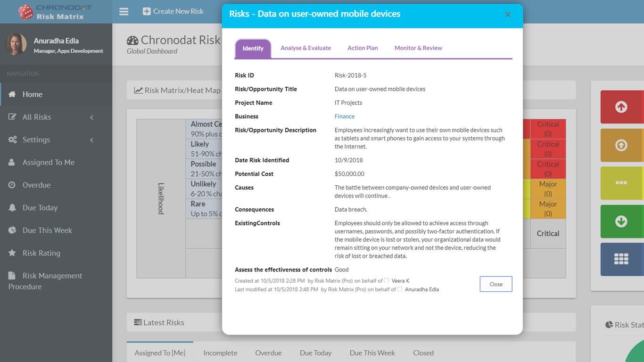Click the Risk Rating star icon
This screenshot has height=362, width=644.
(x=12, y=253)
